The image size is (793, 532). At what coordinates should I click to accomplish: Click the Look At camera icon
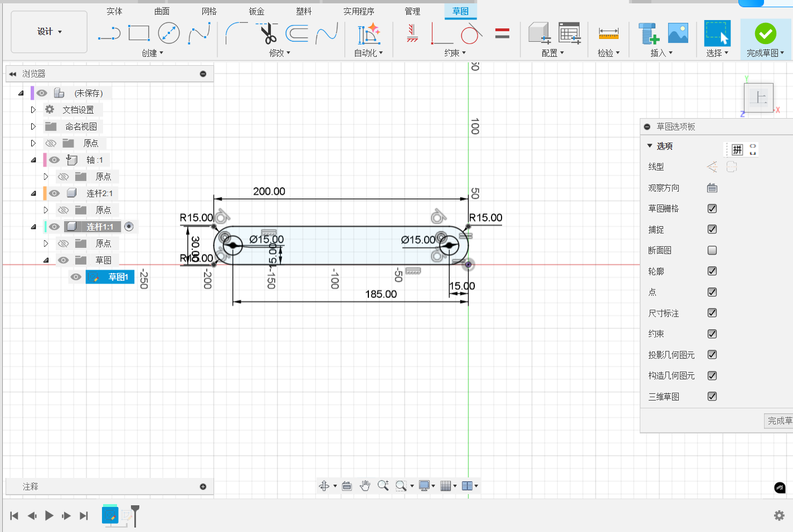712,188
